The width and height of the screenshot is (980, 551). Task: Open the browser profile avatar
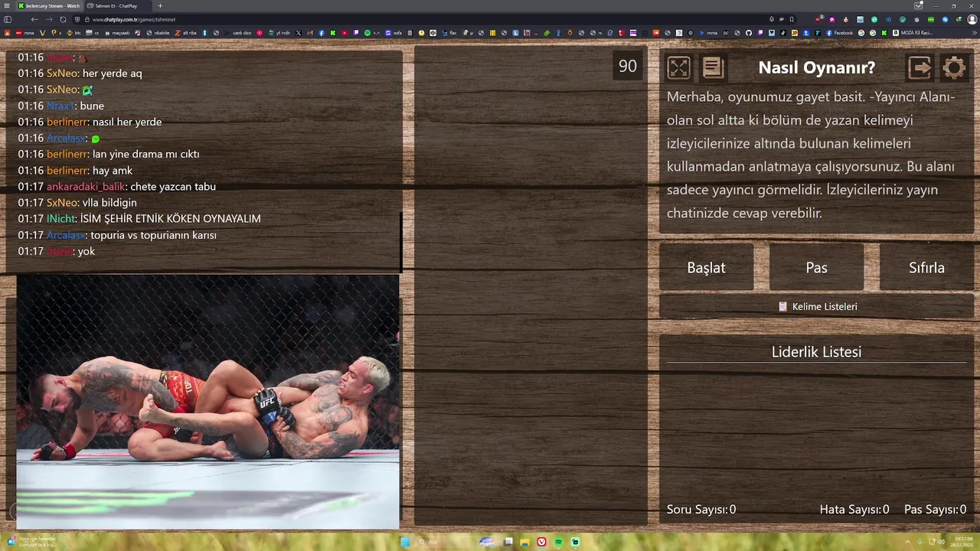pyautogui.click(x=972, y=19)
